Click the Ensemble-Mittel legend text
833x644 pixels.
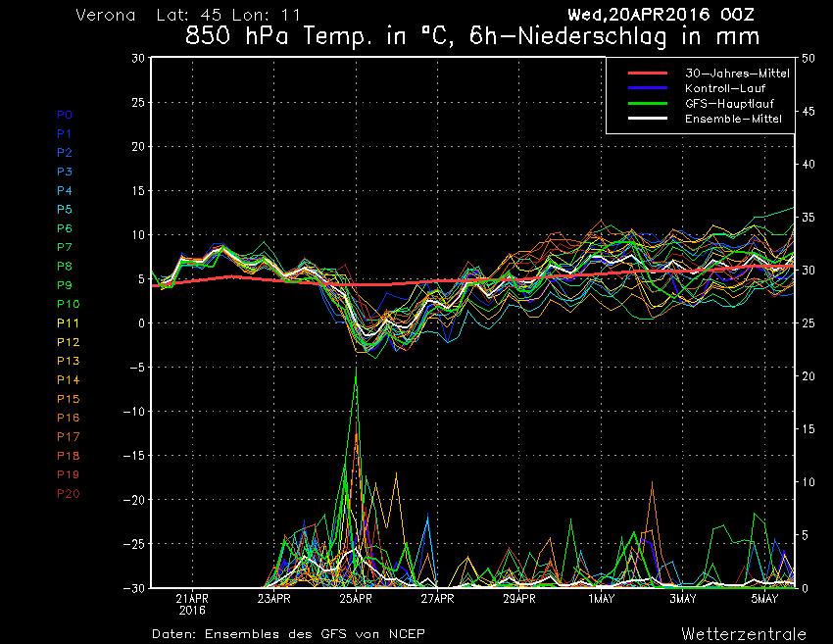[x=734, y=119]
